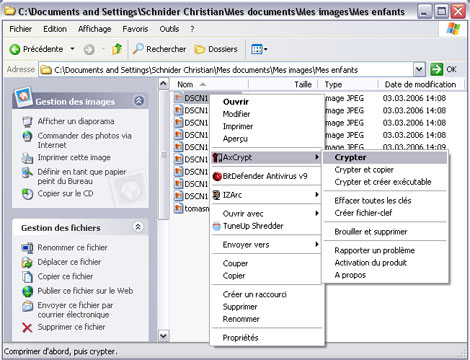This screenshot has width=470, height=360.
Task: Click Copier sur le CD link
Action: pos(65,193)
